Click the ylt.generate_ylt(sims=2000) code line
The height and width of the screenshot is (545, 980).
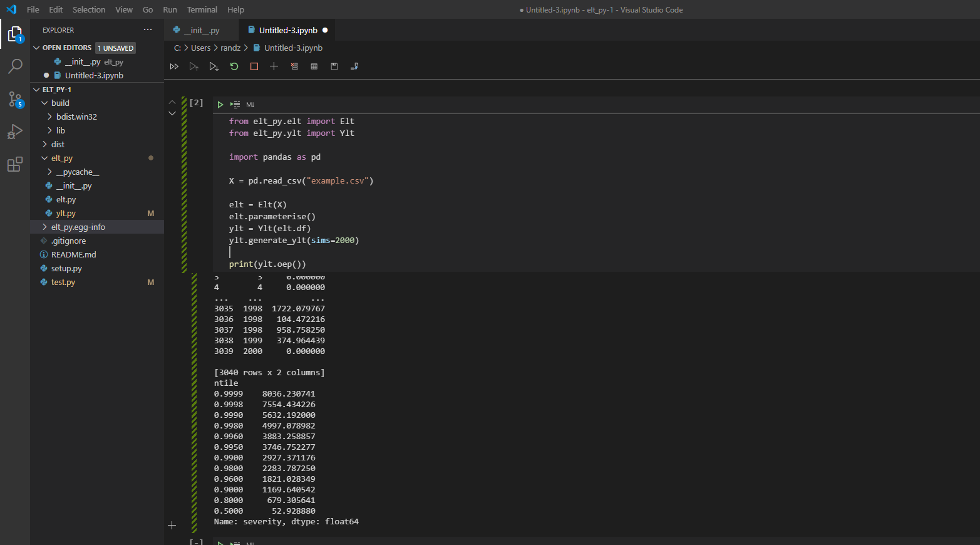click(x=294, y=241)
